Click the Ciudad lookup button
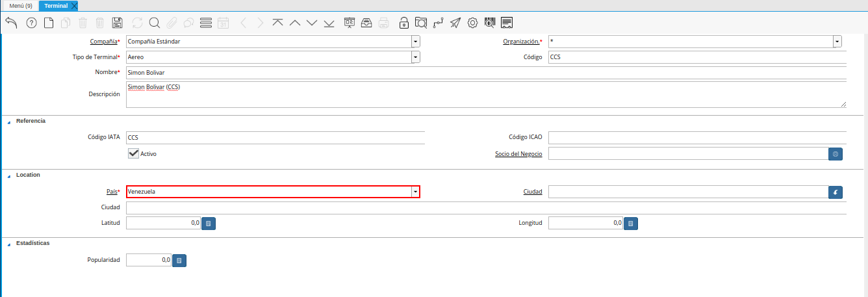The height and width of the screenshot is (297, 868). coord(836,192)
